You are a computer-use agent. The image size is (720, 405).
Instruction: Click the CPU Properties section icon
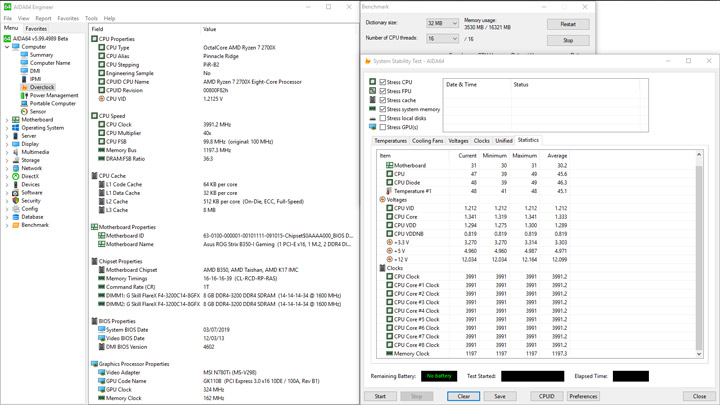pos(94,39)
